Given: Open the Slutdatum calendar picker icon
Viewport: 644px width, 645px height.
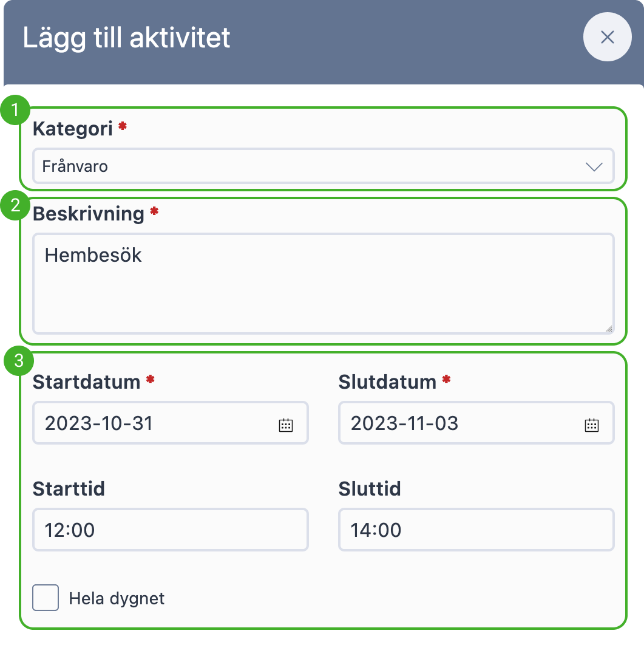Looking at the screenshot, I should point(591,425).
